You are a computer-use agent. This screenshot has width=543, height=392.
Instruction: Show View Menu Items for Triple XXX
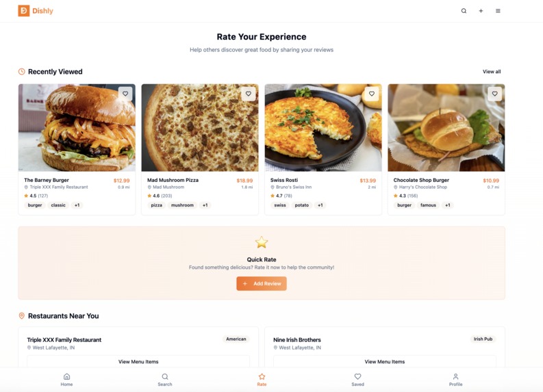[138, 361]
